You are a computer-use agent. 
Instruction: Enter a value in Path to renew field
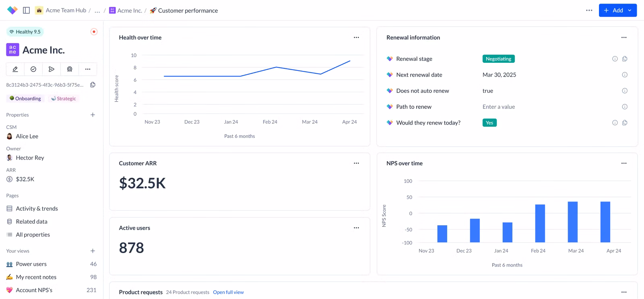(499, 107)
